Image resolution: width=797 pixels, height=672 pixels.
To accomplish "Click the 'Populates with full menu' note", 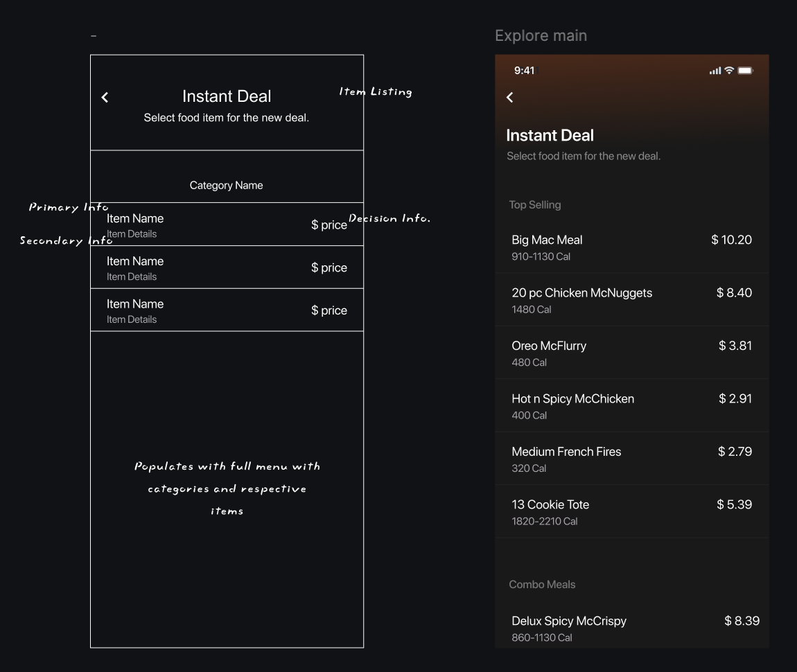I will pos(227,488).
